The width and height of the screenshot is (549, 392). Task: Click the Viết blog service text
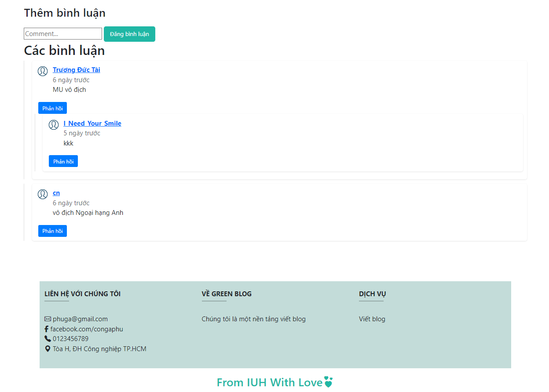[x=372, y=319]
